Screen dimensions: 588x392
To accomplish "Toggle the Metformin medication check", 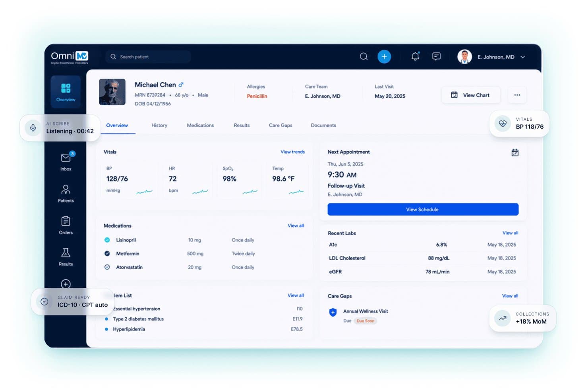I will [107, 253].
